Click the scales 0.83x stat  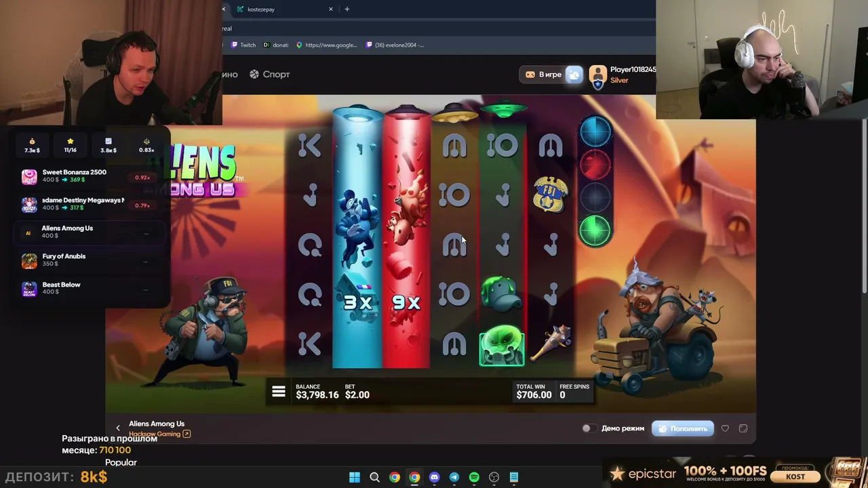[x=146, y=146]
